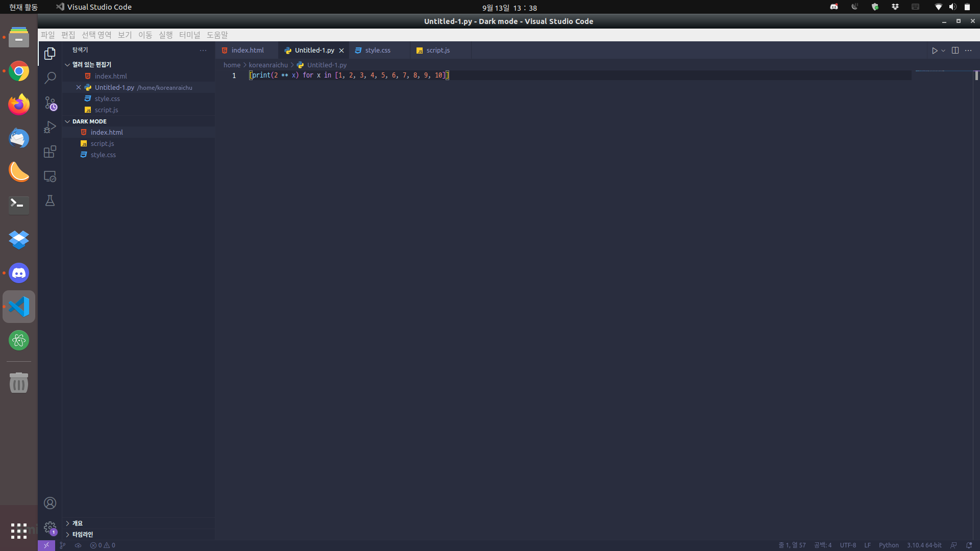Open the 터미널 (Terminal) menu
This screenshot has width=980, height=551.
(189, 35)
